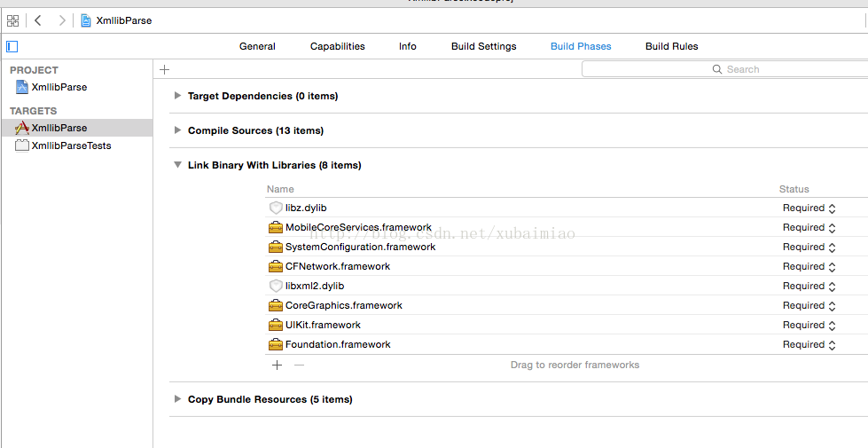
Task: Click the search magnifier icon
Action: point(717,69)
